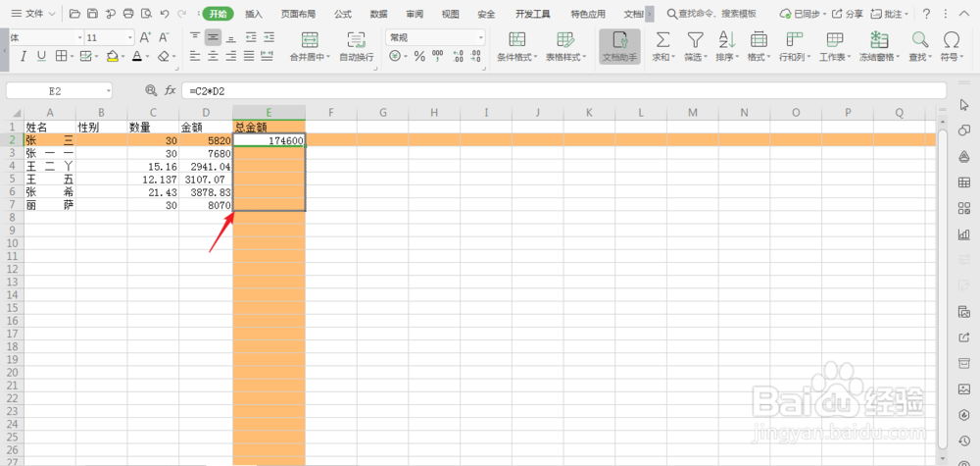
Task: Toggle top vertical alignment
Action: click(196, 37)
